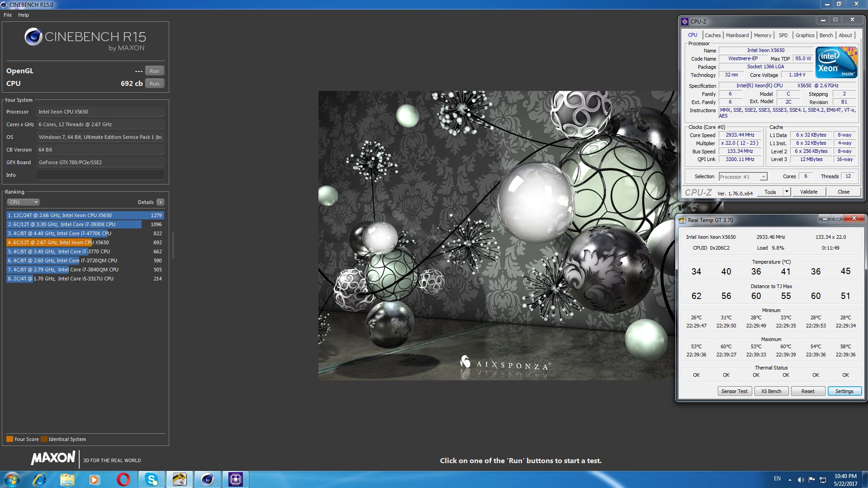Image resolution: width=868 pixels, height=488 pixels.
Task: Open the Action Center flag icon
Action: [812, 479]
